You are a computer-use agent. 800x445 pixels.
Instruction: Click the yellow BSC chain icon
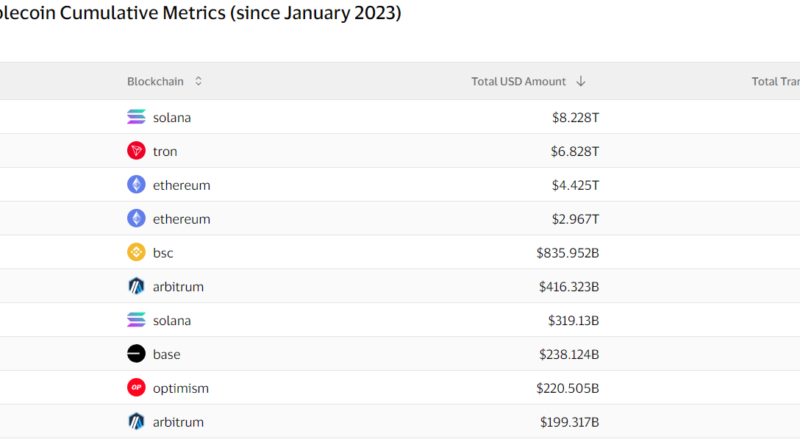136,253
